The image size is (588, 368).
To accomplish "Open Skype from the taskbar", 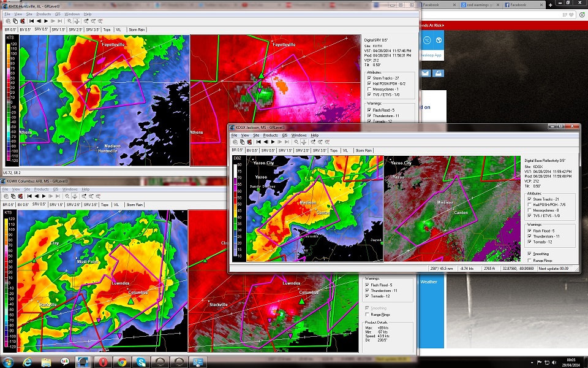I will 141,362.
